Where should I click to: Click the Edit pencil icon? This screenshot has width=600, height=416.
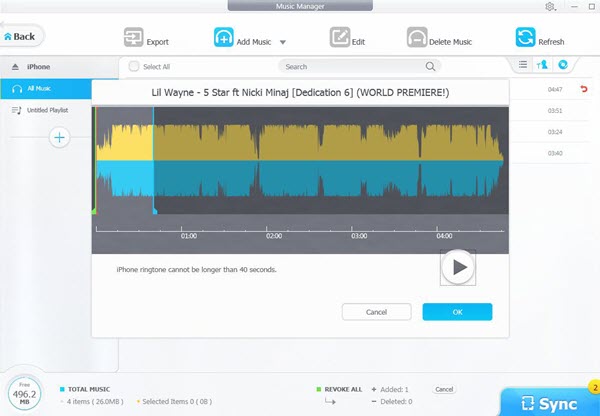click(340, 37)
